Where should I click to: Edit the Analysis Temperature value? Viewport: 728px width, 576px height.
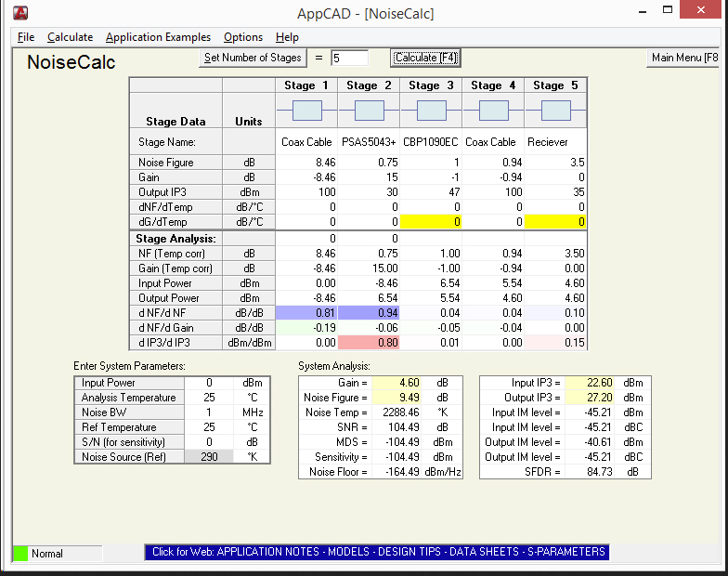[207, 398]
